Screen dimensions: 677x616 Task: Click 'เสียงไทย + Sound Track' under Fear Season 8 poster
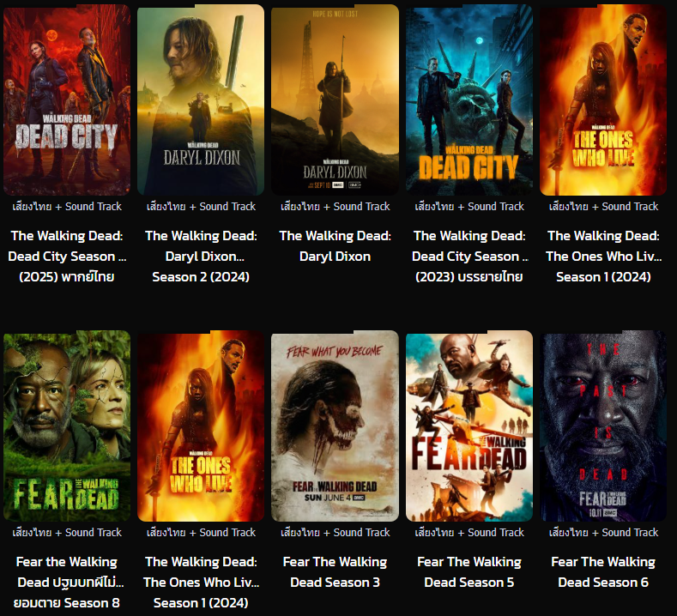point(67,532)
